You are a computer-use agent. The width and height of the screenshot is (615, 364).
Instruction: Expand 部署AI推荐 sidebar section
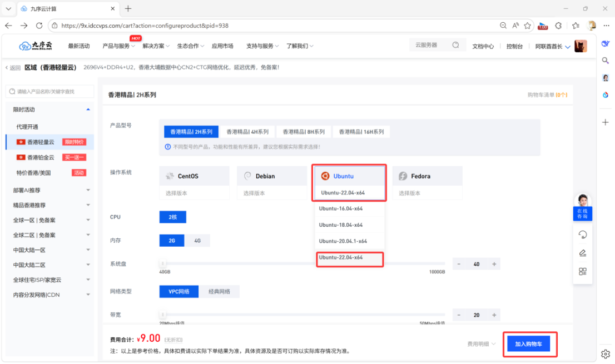click(50, 190)
